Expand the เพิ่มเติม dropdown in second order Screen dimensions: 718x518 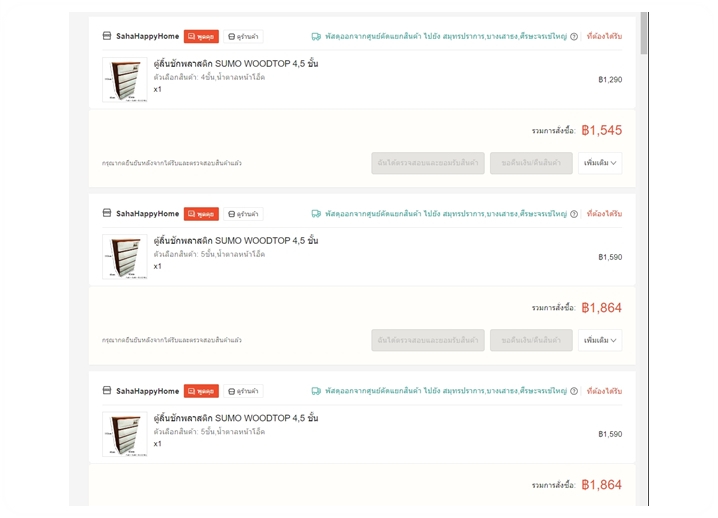click(x=600, y=340)
